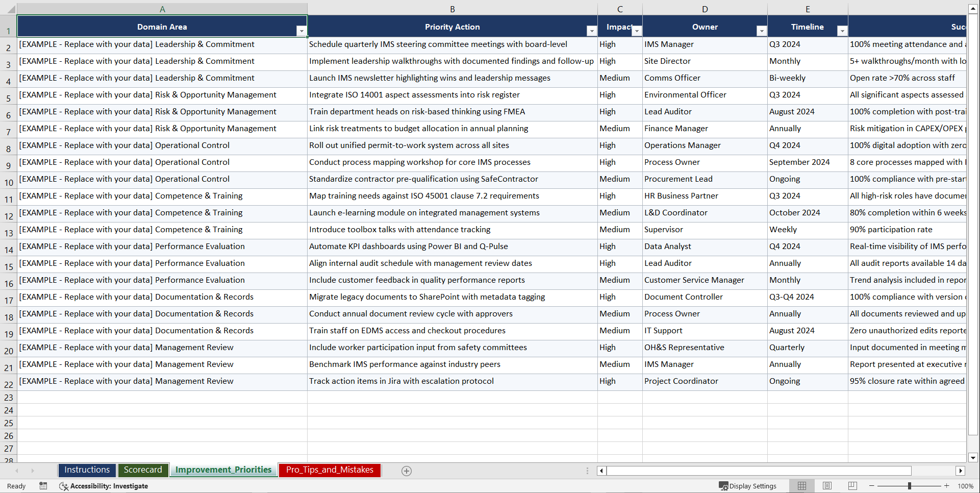Click the macro recording icon beside Ready
This screenshot has height=493, width=980.
click(x=43, y=486)
